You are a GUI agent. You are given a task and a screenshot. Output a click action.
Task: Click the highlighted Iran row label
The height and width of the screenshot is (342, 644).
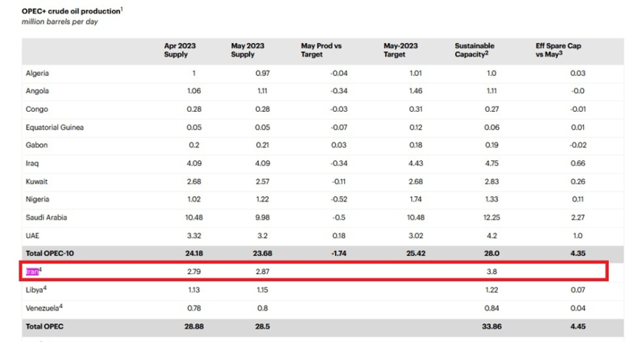32,272
